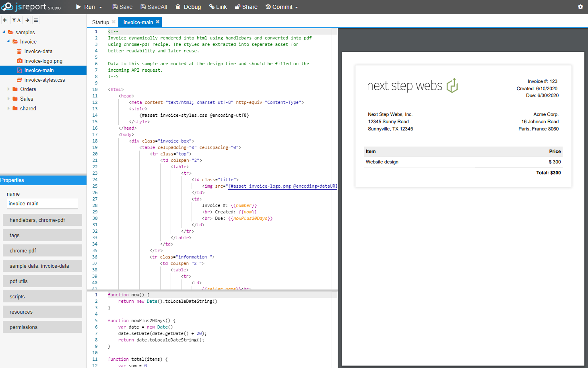
Task: Open the permissions section in Properties
Action: pyautogui.click(x=42, y=327)
